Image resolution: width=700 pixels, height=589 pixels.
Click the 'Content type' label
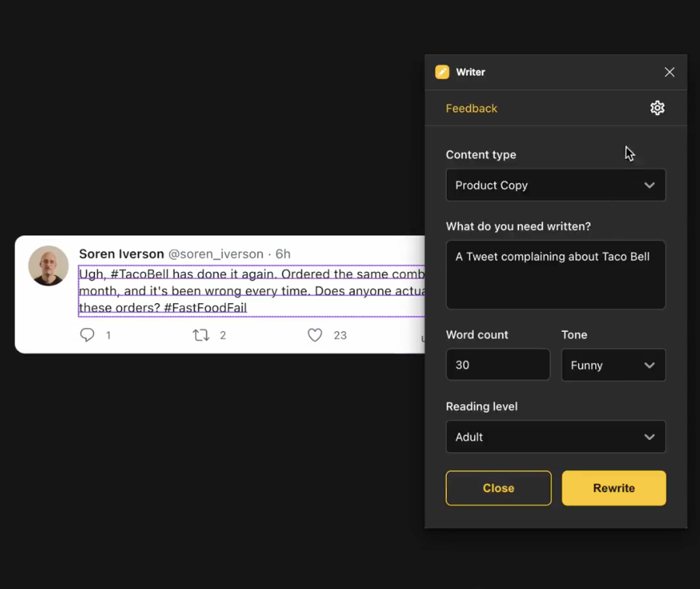coord(481,155)
